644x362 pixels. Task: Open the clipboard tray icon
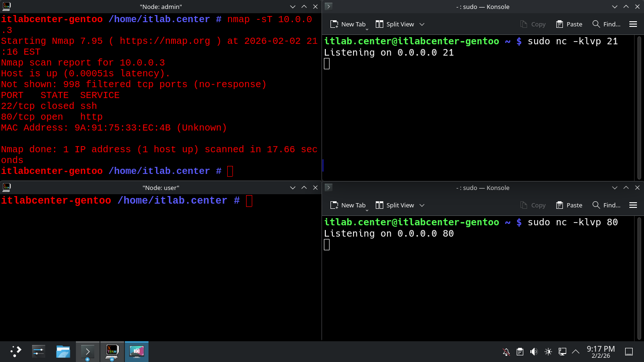point(520,352)
